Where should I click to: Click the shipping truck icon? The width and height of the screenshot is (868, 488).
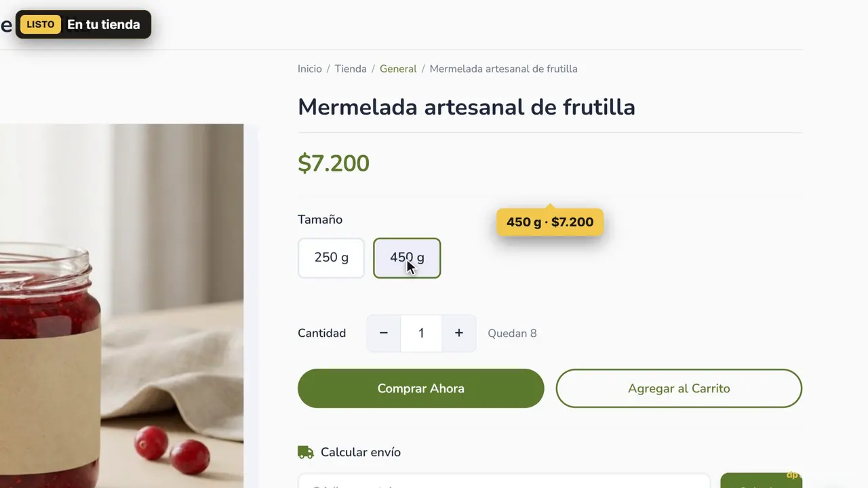pos(306,452)
